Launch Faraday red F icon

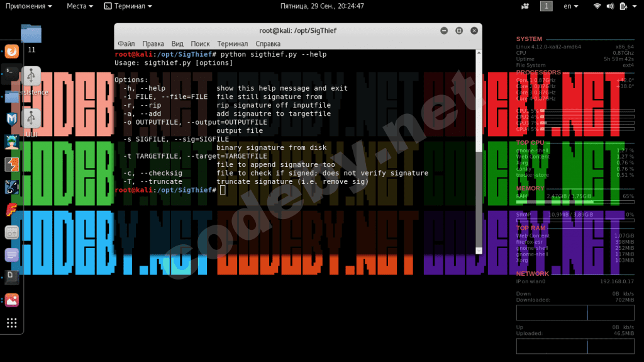(11, 210)
